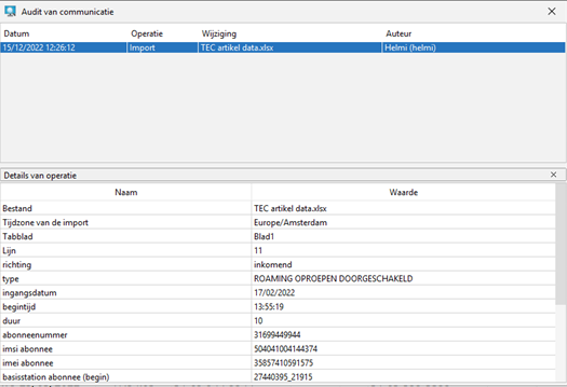Click the Naam column header in details

pos(126,192)
